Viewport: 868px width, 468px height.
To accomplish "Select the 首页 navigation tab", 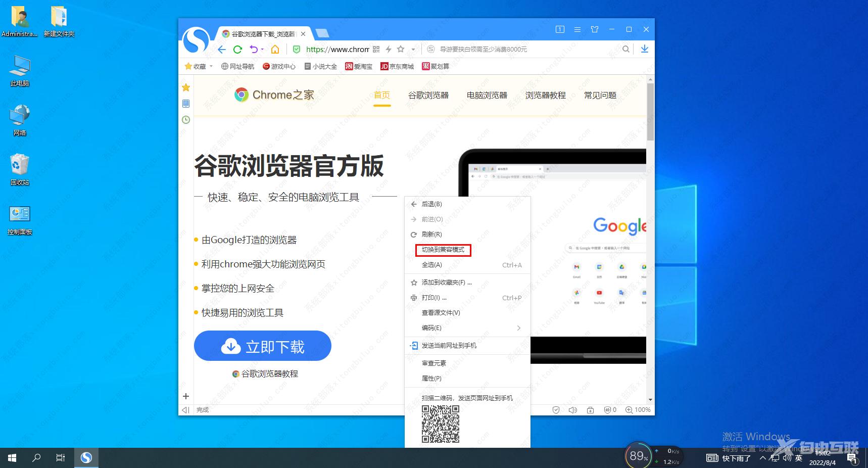I will [382, 95].
